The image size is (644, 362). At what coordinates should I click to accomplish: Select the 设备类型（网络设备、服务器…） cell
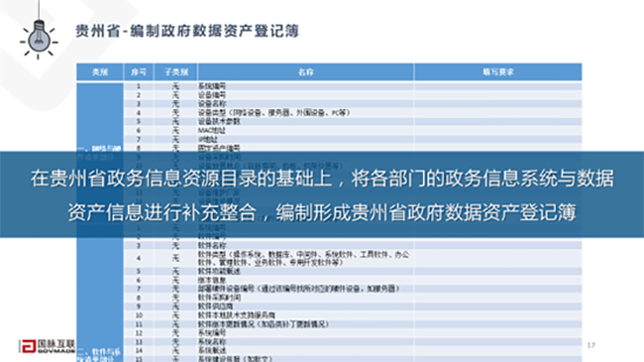[x=305, y=112]
